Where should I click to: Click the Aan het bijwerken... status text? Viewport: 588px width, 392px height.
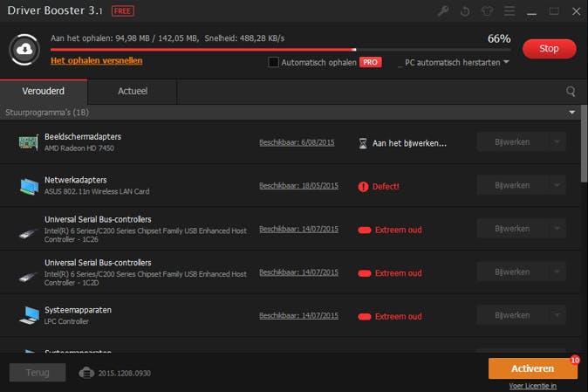409,143
